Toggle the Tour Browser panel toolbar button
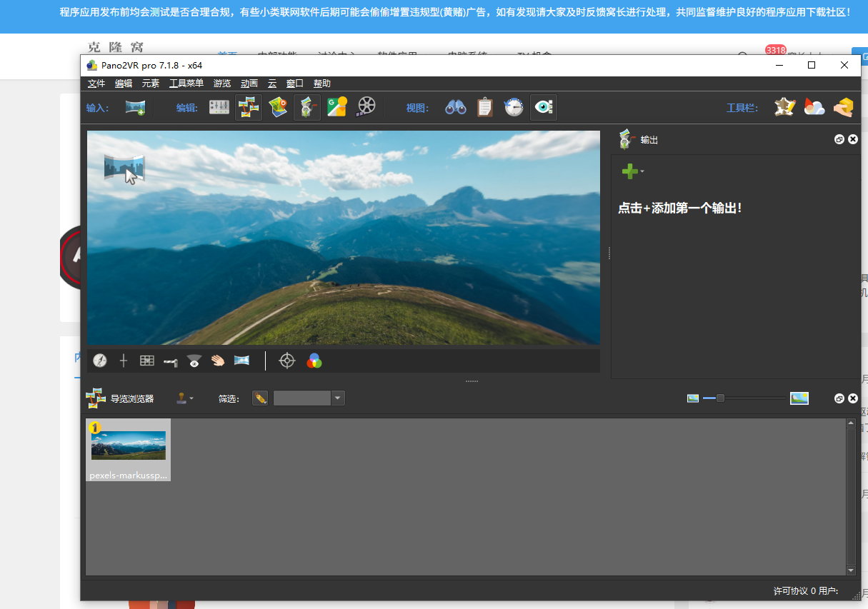 click(x=249, y=107)
